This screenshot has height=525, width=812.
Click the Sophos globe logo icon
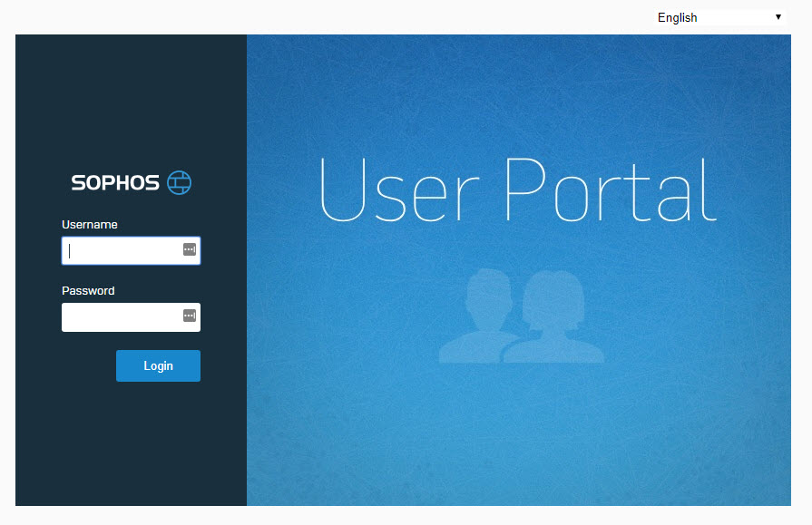pyautogui.click(x=179, y=182)
